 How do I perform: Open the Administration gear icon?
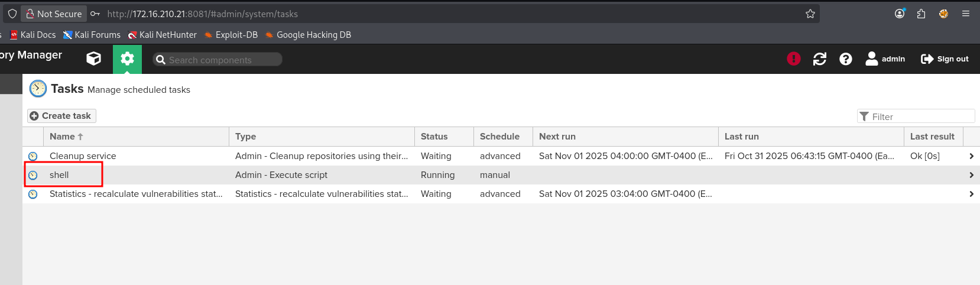127,59
